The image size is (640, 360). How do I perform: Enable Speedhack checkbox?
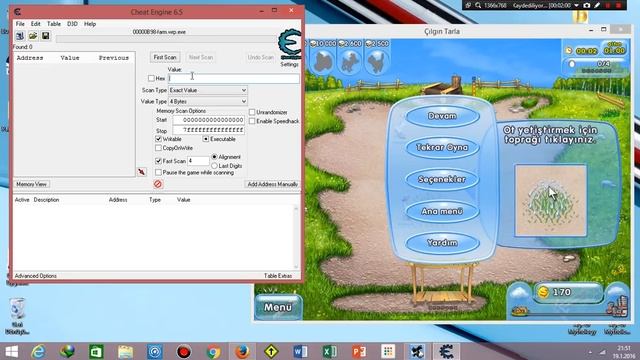(x=252, y=121)
